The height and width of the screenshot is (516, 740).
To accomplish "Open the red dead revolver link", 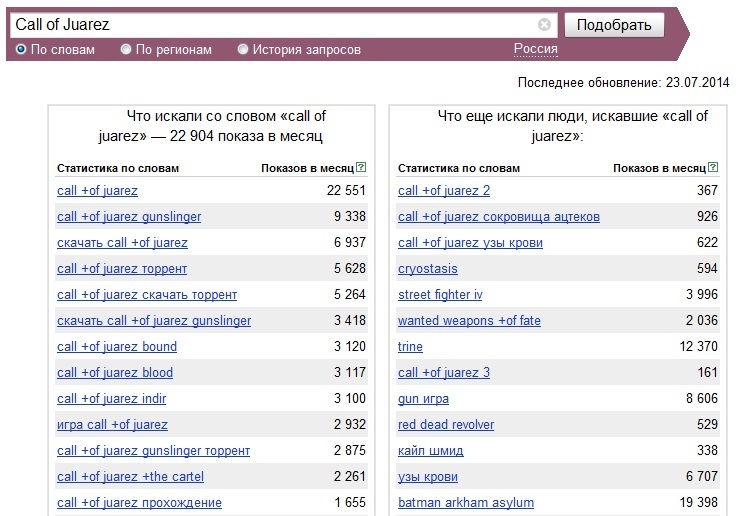I will (446, 424).
